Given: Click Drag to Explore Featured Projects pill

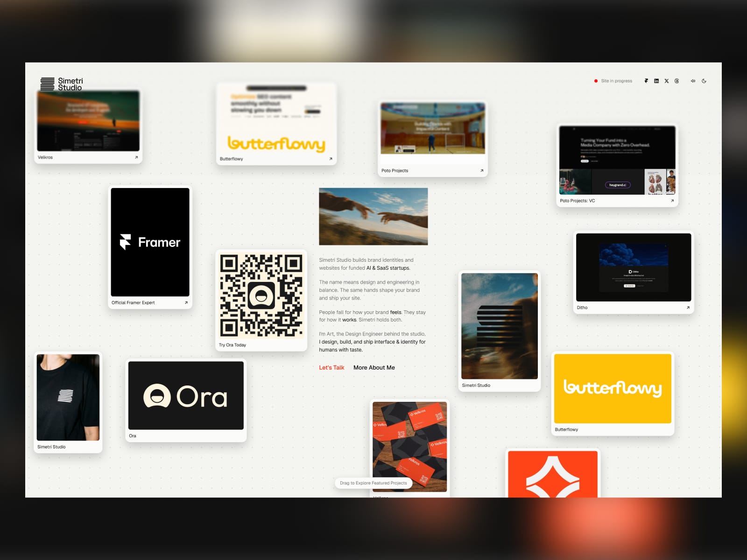Looking at the screenshot, I should pos(373,483).
